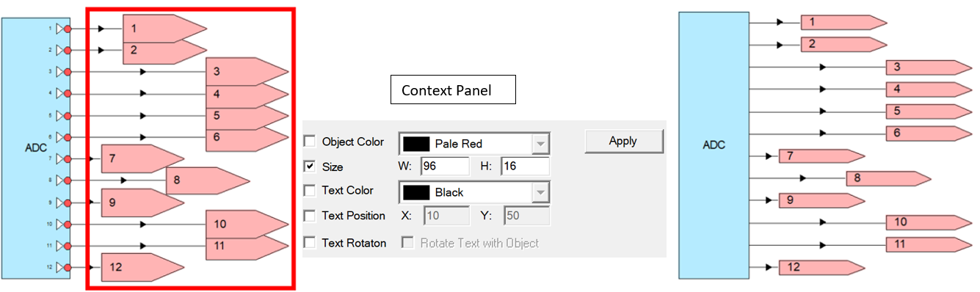
Task: Select connector shape 10 in the left diagram
Action: pos(247,225)
